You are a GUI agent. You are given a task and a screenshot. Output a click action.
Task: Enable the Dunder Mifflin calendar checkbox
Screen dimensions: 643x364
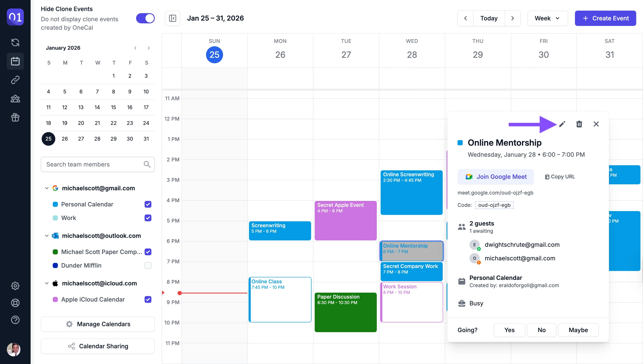(x=148, y=265)
